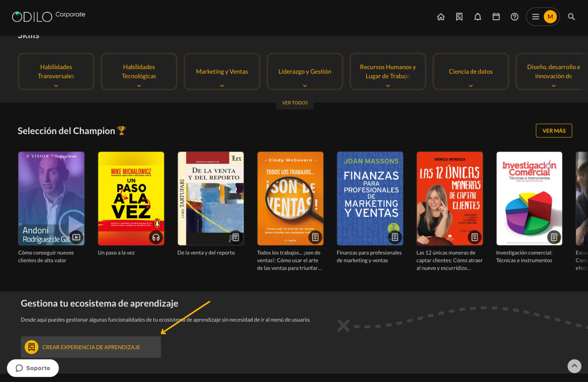Screen dimensions: 588x382
Task: Expand Liderazgo y Gestión category
Action: 305,72
